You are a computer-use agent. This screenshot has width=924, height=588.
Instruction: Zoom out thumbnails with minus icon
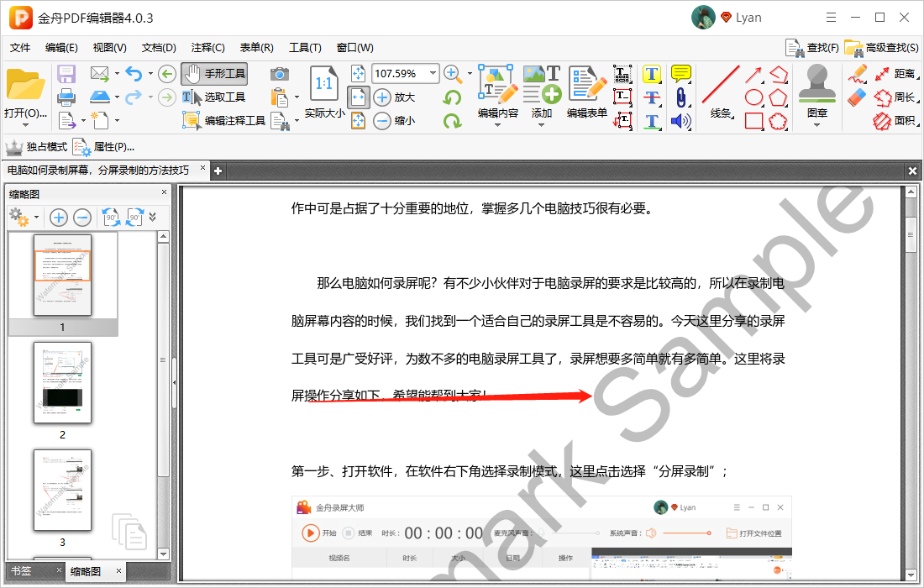82,218
